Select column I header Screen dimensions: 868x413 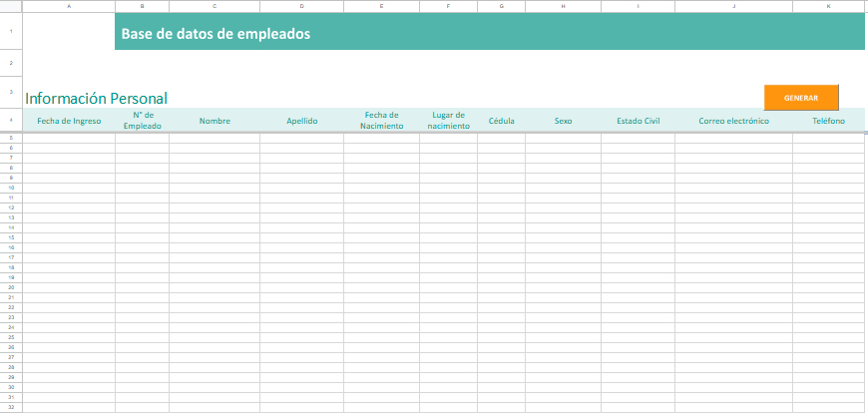click(x=638, y=6)
